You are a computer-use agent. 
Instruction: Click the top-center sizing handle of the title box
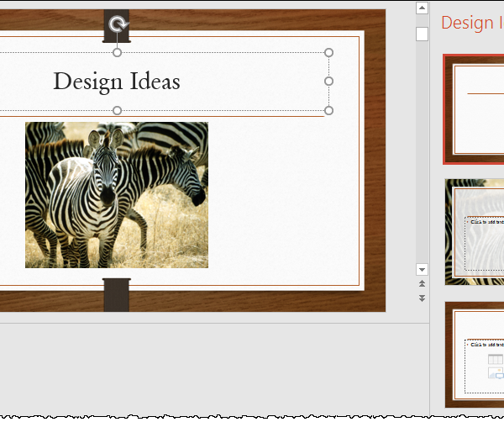coord(118,52)
